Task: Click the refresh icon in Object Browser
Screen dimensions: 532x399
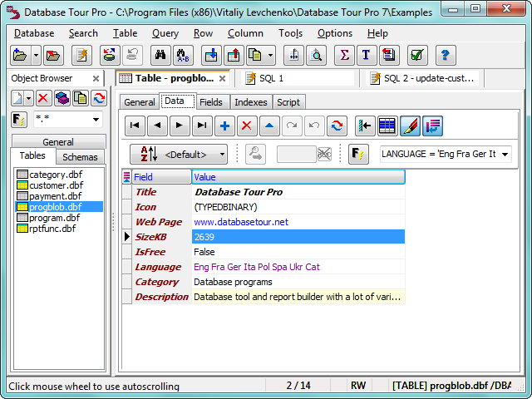Action: point(99,98)
